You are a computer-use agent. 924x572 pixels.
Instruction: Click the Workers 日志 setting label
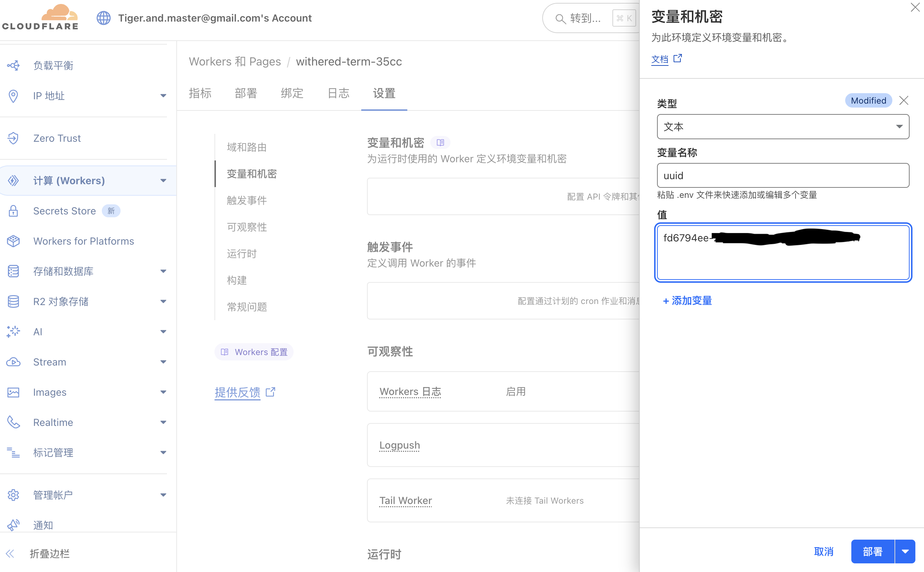(x=410, y=391)
